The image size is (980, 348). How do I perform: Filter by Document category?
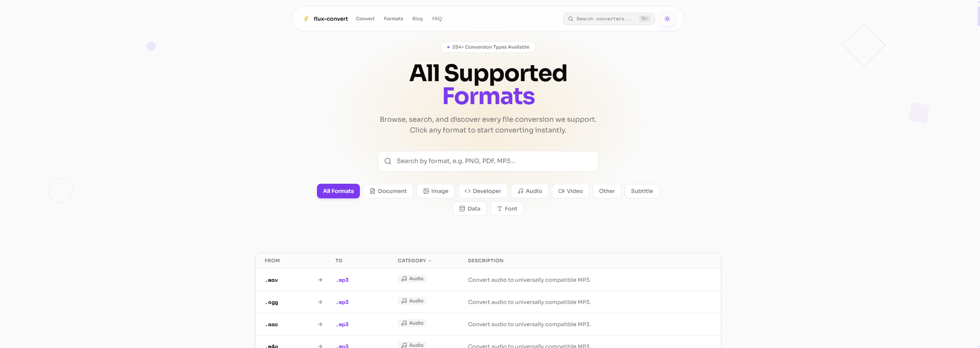388,191
